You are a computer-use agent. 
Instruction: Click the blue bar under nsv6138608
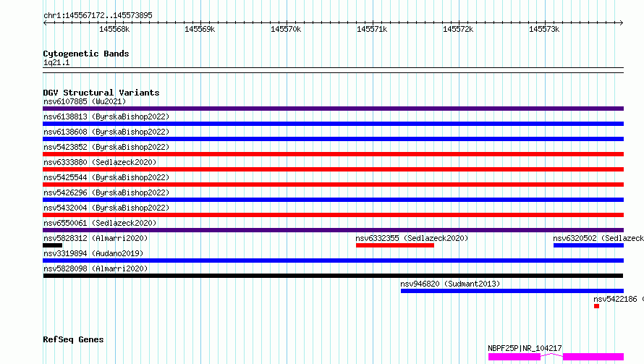(x=333, y=139)
